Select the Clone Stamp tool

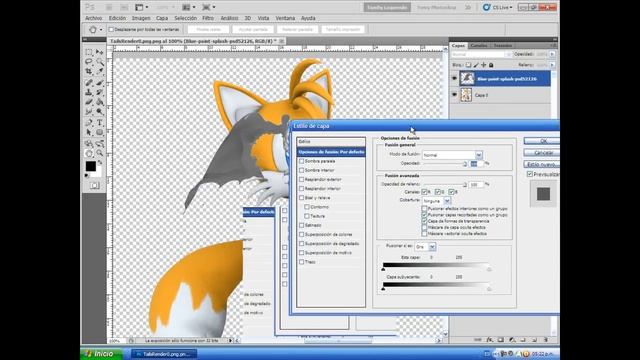click(x=89, y=93)
